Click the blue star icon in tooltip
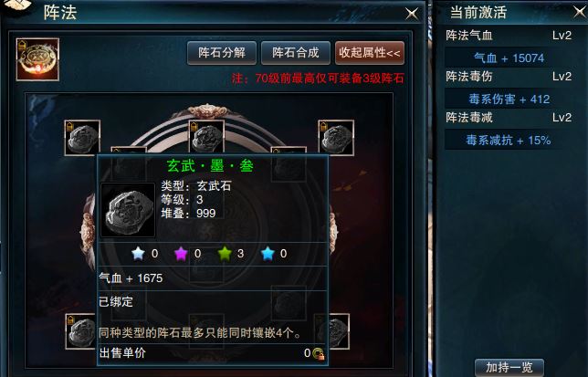 (x=268, y=254)
